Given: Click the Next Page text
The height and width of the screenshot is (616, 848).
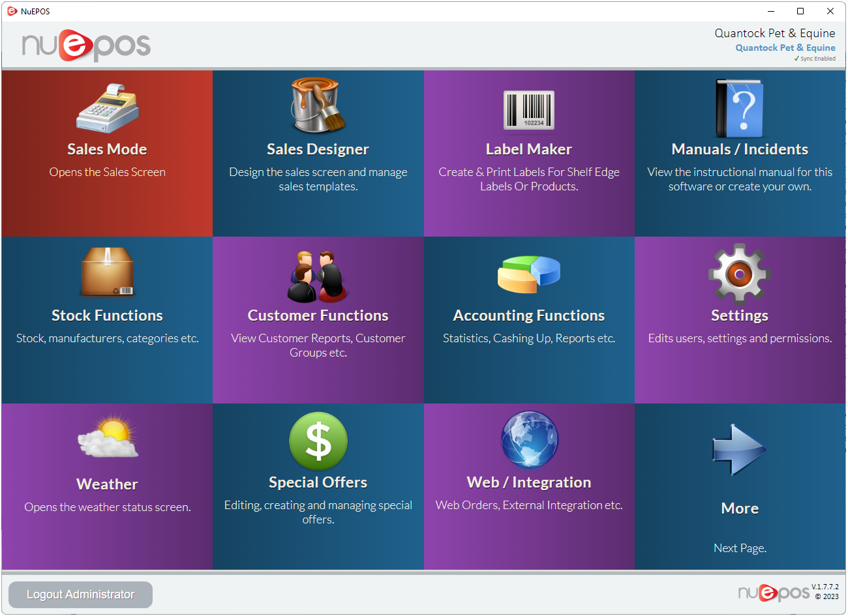Looking at the screenshot, I should coord(740,548).
